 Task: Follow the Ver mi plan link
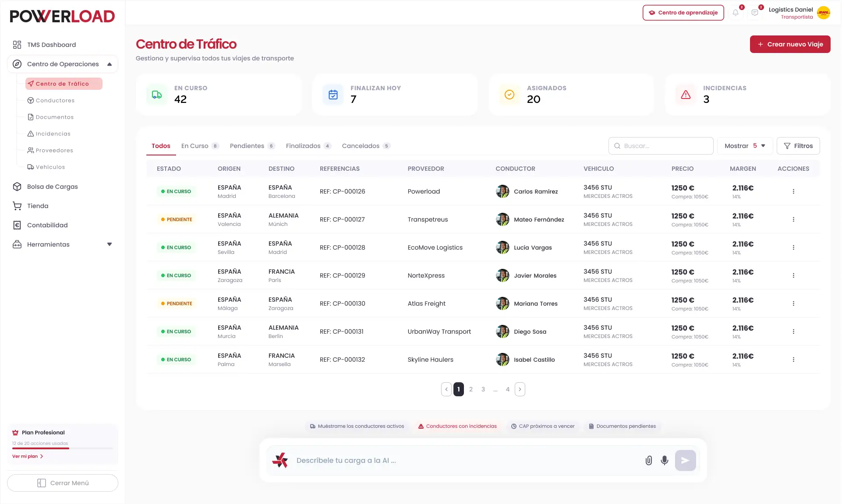28,456
